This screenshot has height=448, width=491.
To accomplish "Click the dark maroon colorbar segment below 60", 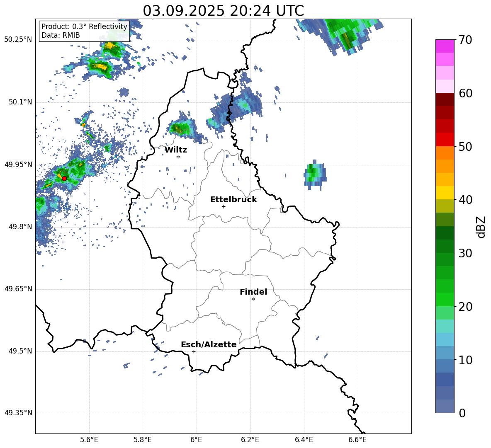I will (x=445, y=99).
